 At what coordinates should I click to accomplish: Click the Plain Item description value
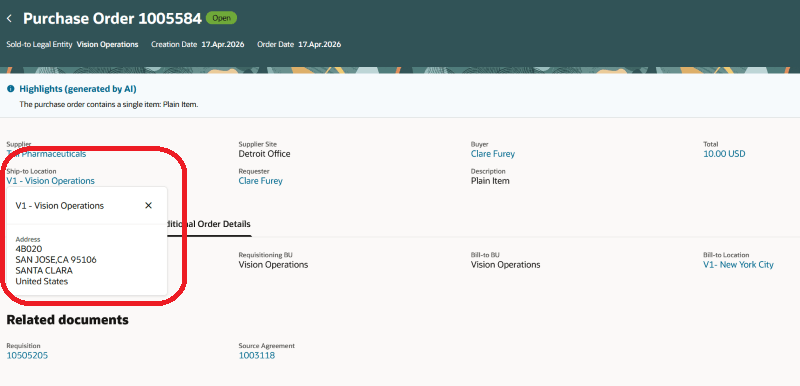(x=490, y=181)
